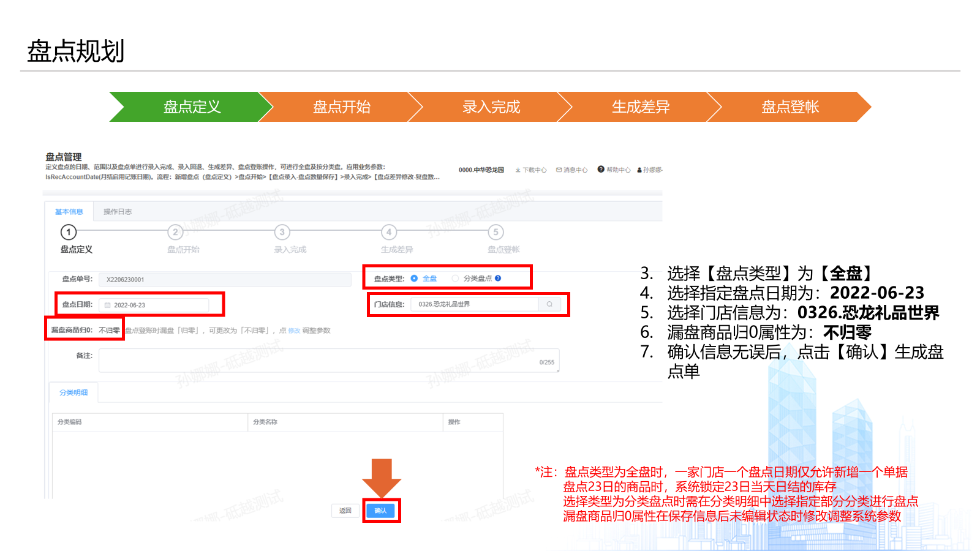Click into the 备注 text area

(329, 361)
